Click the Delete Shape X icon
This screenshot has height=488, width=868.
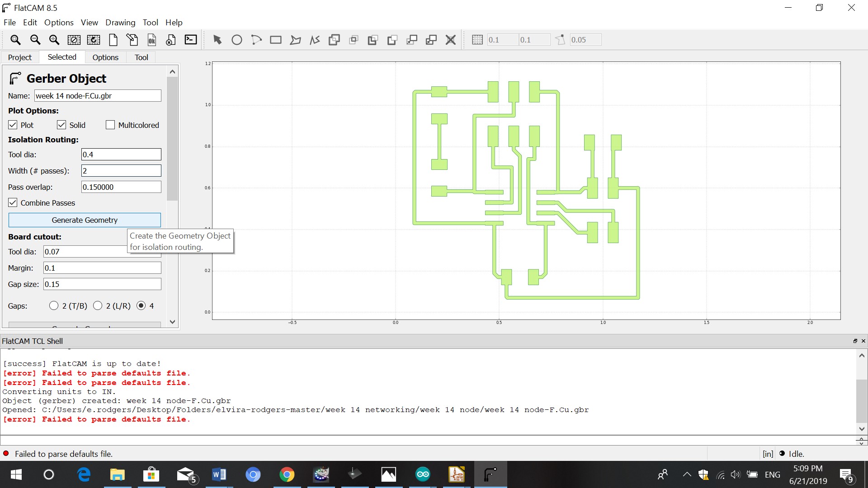(450, 40)
